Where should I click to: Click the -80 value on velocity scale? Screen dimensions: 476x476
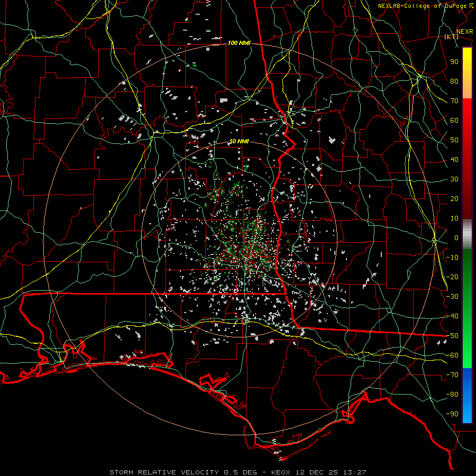(x=452, y=395)
